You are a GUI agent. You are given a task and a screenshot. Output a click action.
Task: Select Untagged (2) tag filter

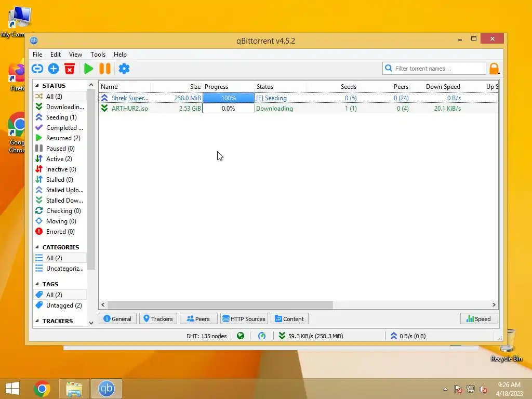pos(60,305)
